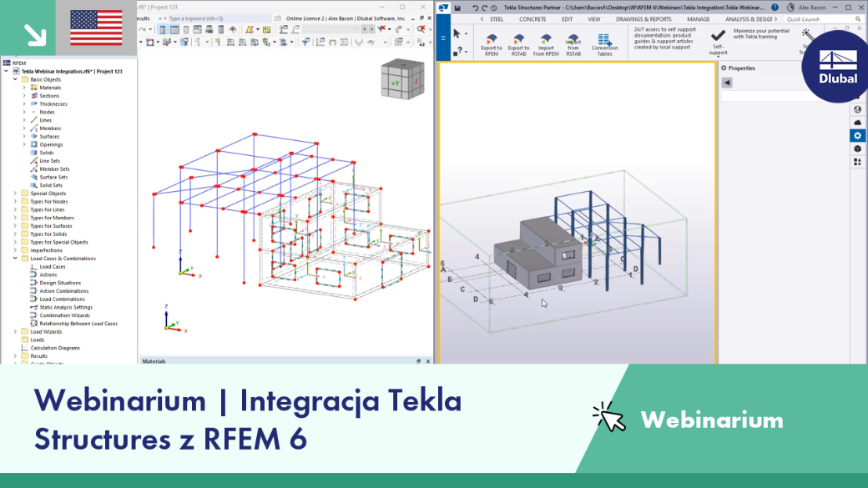
Task: Click the Tekla Properties back arrow button
Action: pos(727,83)
